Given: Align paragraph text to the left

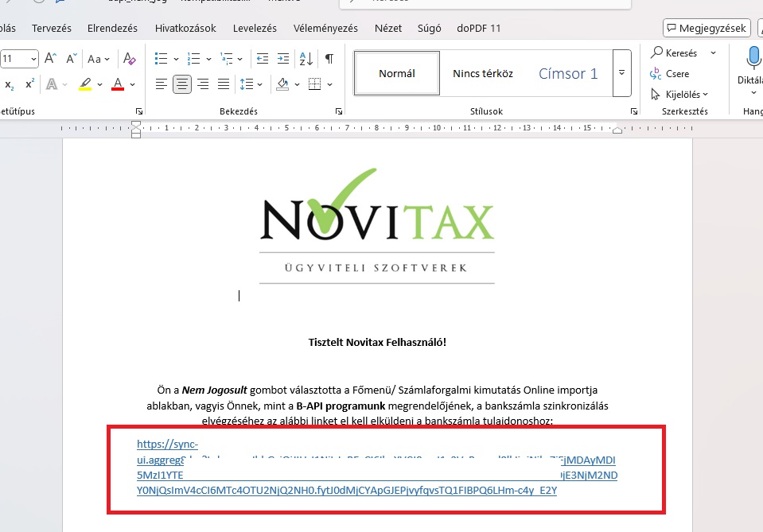Looking at the screenshot, I should [162, 84].
